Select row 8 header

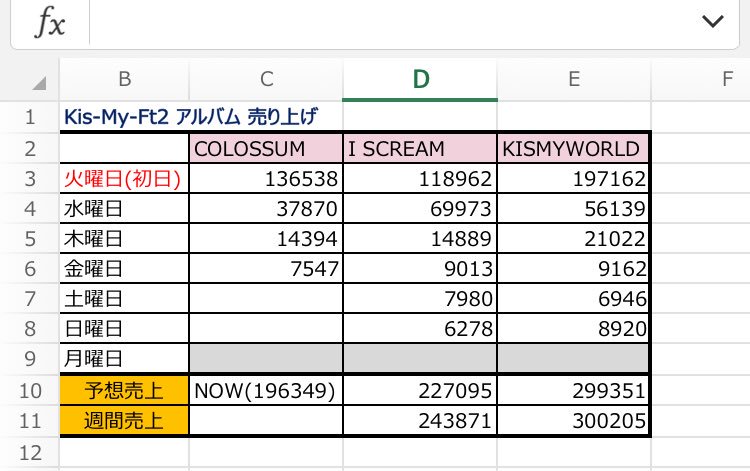pyautogui.click(x=30, y=329)
